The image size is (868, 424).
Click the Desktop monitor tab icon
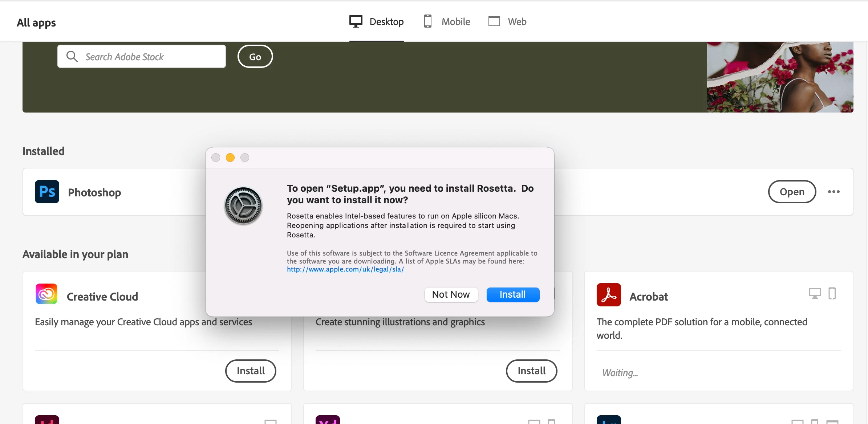tap(356, 21)
